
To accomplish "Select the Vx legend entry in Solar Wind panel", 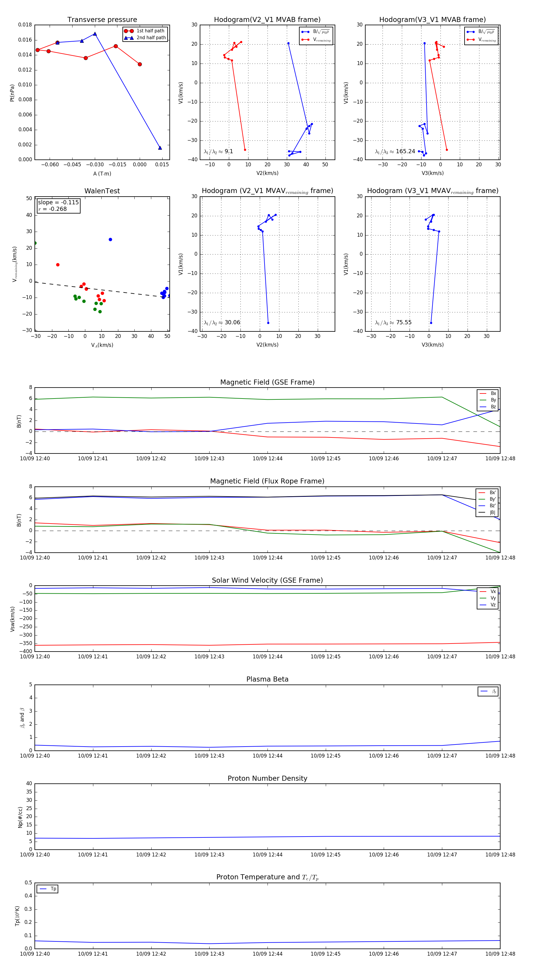I will tap(488, 592).
